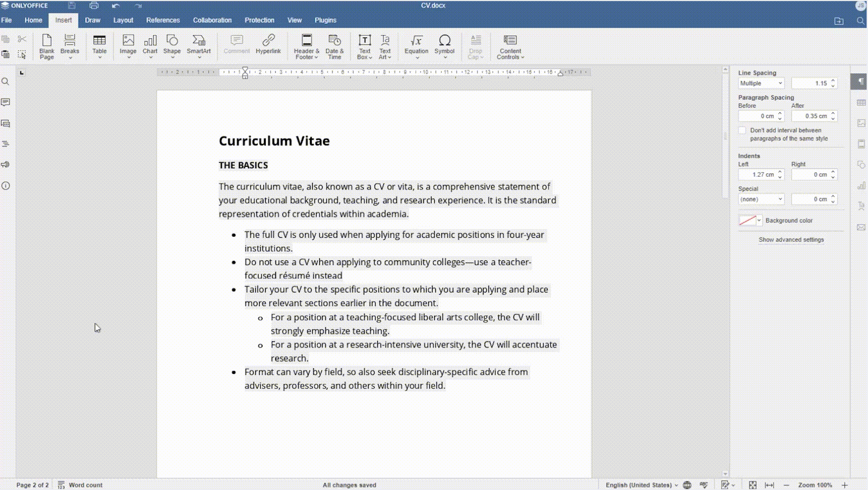Open the Equation tool
Image resolution: width=868 pixels, height=490 pixels.
[416, 45]
